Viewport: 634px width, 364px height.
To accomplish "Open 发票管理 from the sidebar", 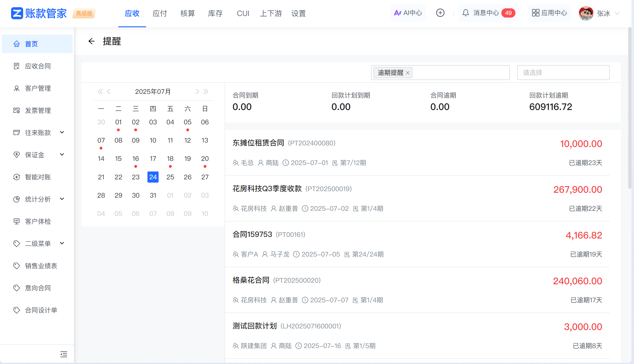I will pyautogui.click(x=37, y=110).
